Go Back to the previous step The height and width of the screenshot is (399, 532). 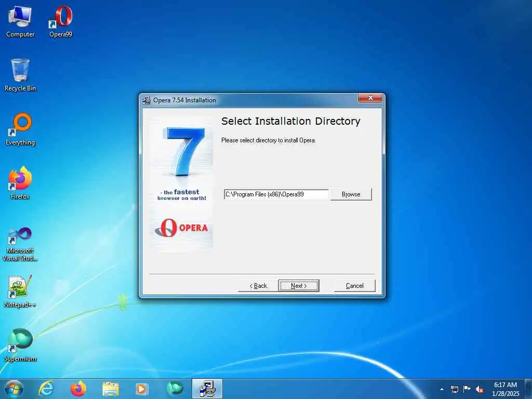coord(258,286)
